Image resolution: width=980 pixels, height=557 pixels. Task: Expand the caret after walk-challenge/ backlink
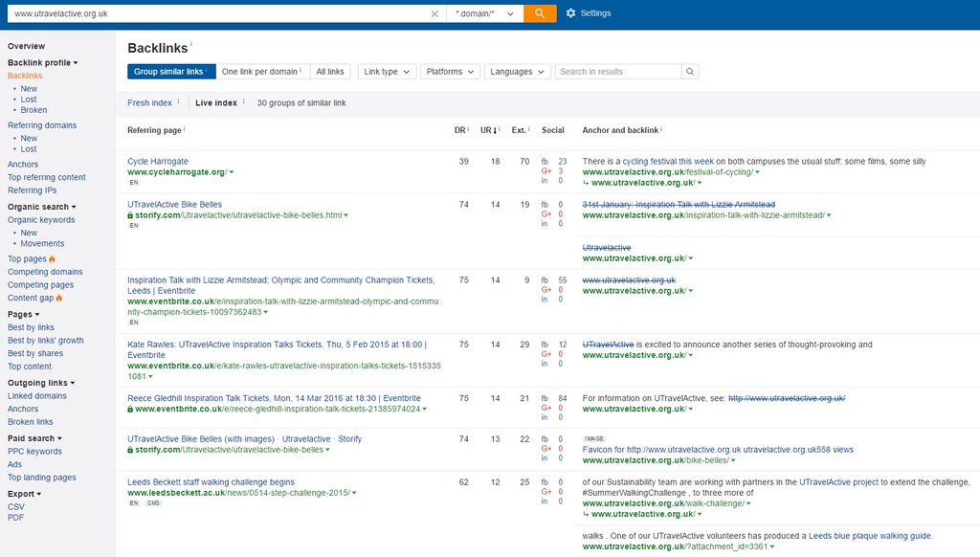pos(748,503)
